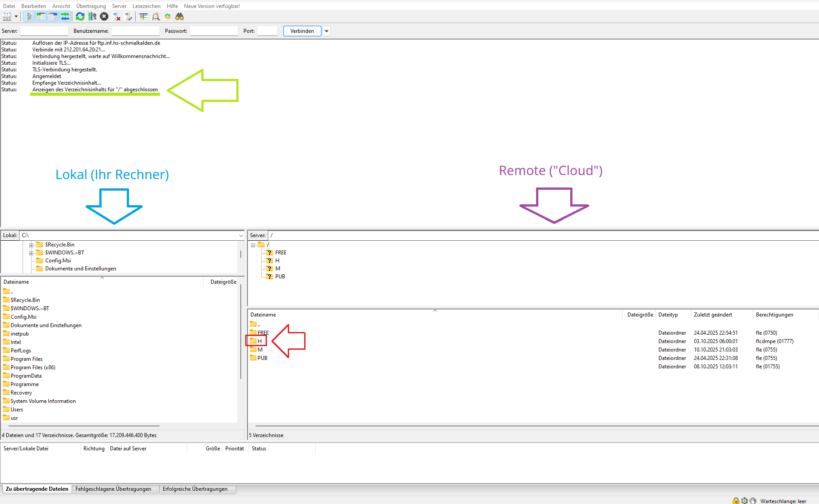This screenshot has width=819, height=504.
Task: Click the process queue toggle icon
Action: [92, 16]
